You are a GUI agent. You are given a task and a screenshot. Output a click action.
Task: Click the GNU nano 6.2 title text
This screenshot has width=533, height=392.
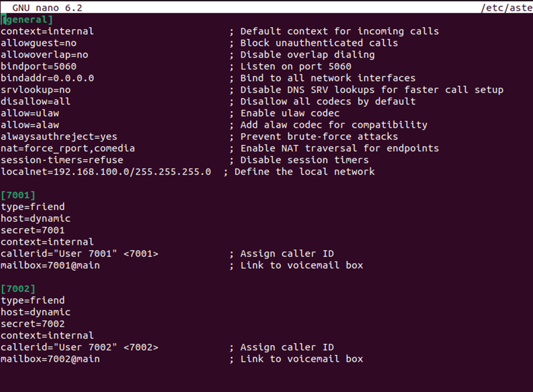[47, 8]
